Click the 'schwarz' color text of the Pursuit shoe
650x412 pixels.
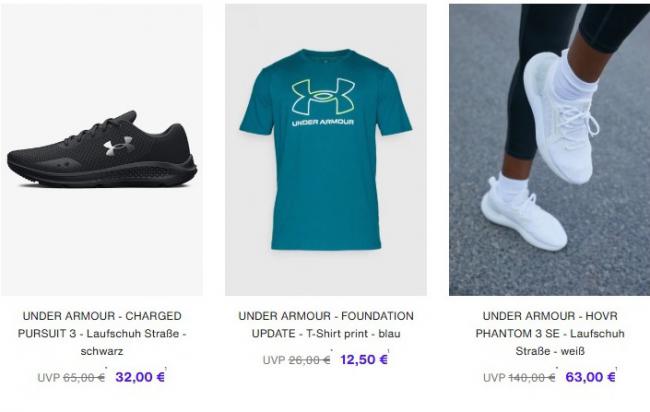(x=102, y=351)
